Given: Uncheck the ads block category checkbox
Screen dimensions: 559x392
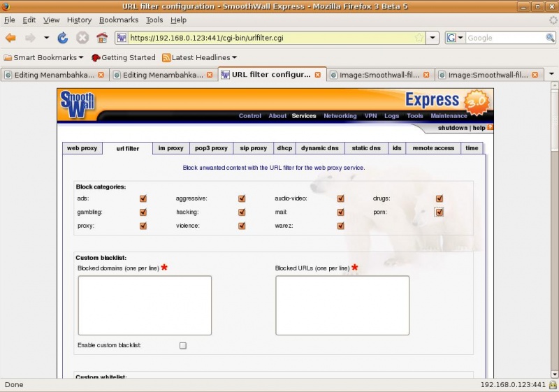Looking at the screenshot, I should [x=143, y=198].
